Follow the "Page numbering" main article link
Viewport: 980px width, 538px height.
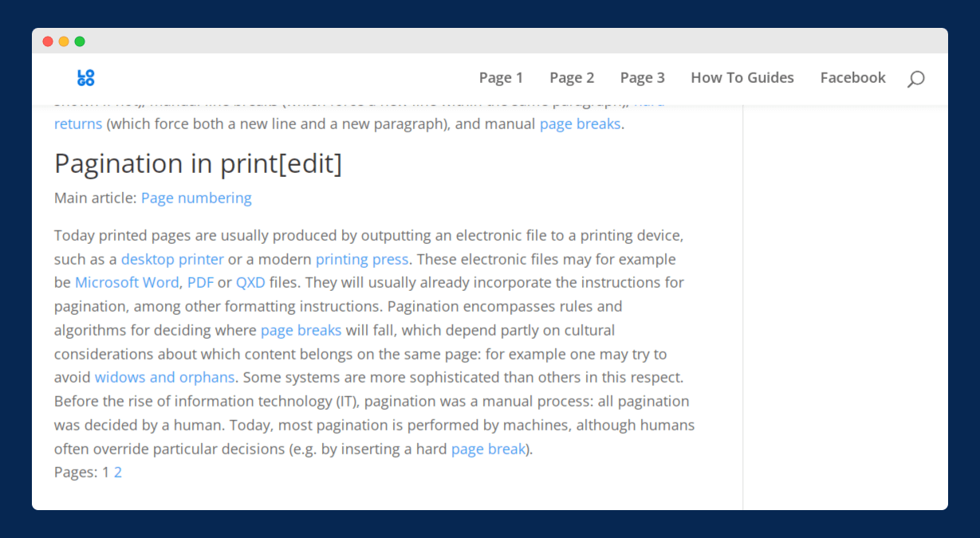point(196,198)
